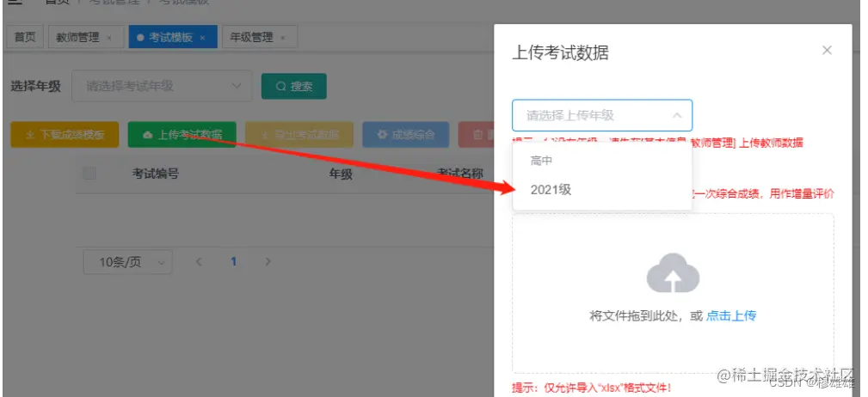This screenshot has width=868, height=397.
Task: Go to the next page arrow in pagination
Action: point(268,261)
